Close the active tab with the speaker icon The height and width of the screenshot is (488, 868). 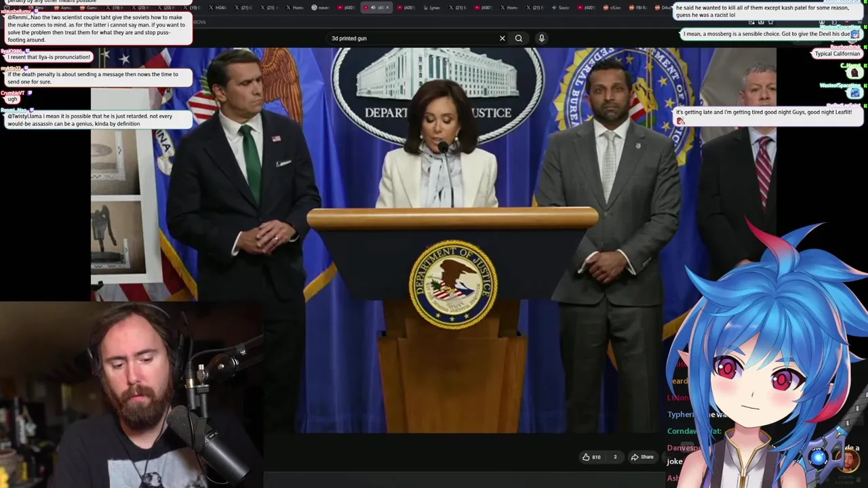[x=389, y=7]
